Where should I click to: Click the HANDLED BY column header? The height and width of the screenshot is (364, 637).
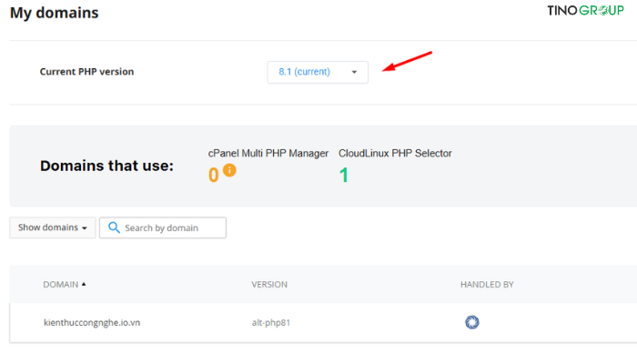[487, 285]
